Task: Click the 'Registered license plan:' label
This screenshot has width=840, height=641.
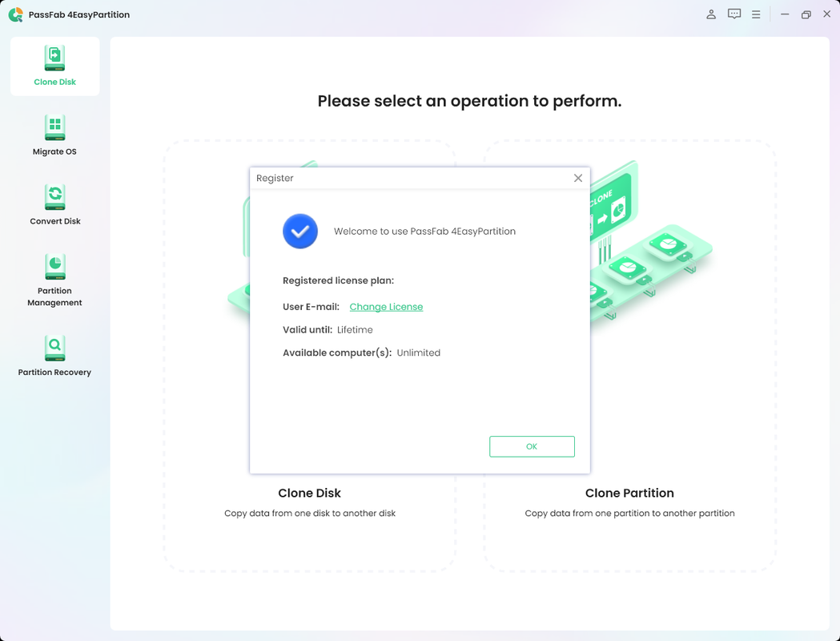Action: click(x=338, y=280)
